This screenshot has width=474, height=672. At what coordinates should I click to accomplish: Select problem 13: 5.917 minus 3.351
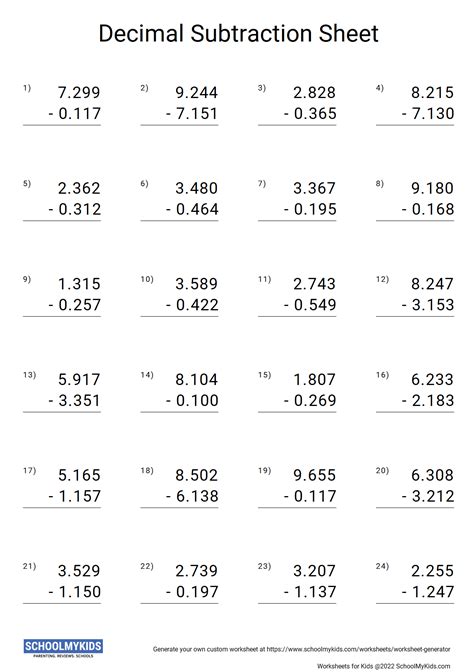[x=62, y=391]
